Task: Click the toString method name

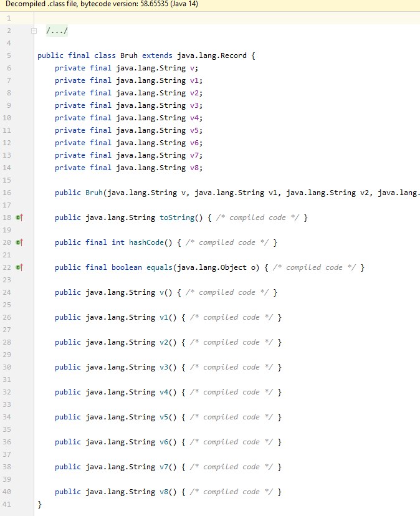Action: (x=177, y=217)
